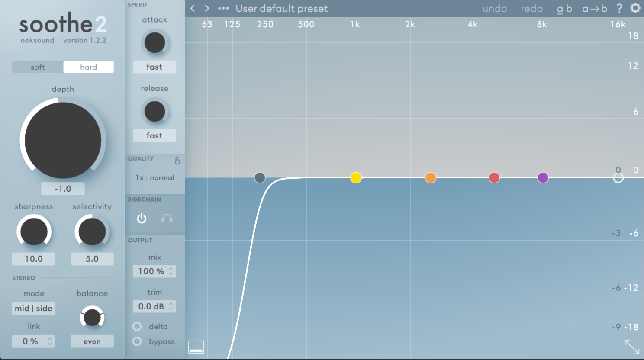644x360 pixels.
Task: Click the depth value field -1.0
Action: click(63, 189)
